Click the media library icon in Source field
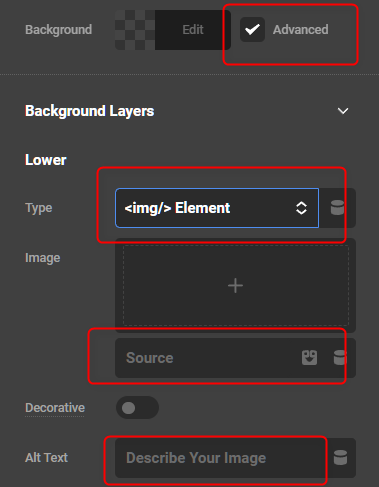The height and width of the screenshot is (487, 379). point(309,358)
